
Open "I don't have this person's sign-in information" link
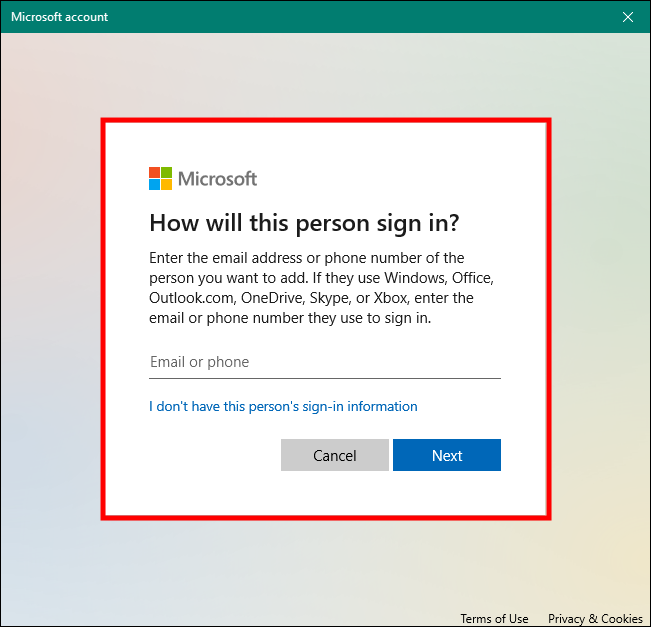click(x=283, y=407)
